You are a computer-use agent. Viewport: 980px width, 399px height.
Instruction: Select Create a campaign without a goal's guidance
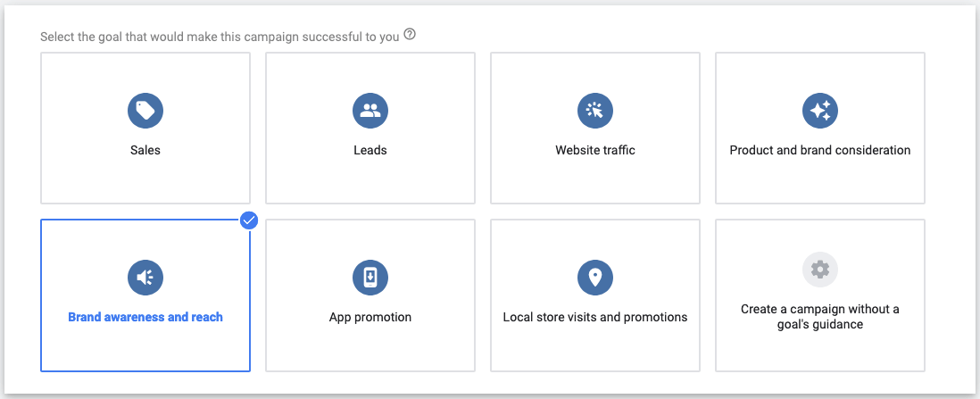pos(820,317)
